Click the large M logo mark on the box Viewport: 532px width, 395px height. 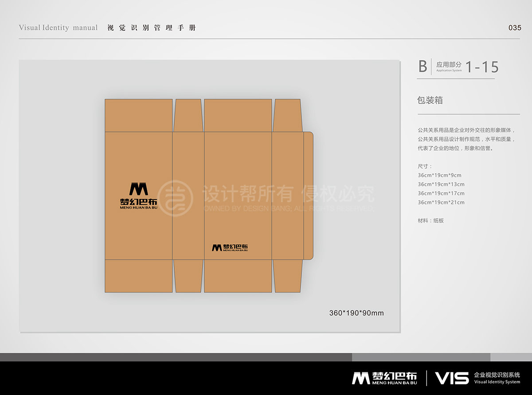point(139,189)
